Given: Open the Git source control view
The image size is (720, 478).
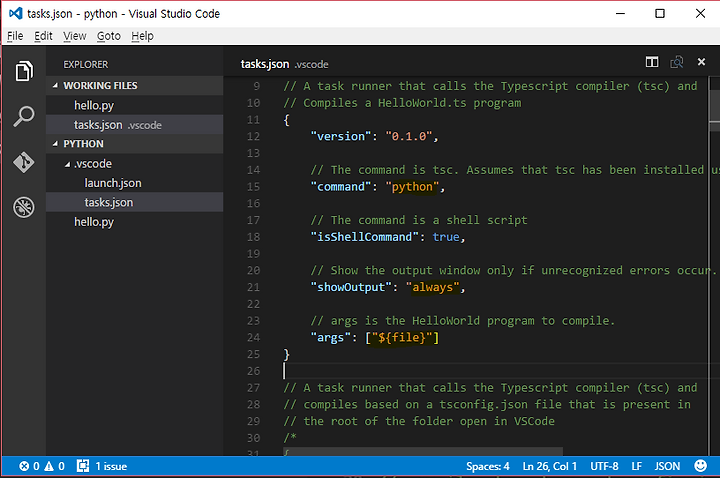Looking at the screenshot, I should pyautogui.click(x=23, y=162).
